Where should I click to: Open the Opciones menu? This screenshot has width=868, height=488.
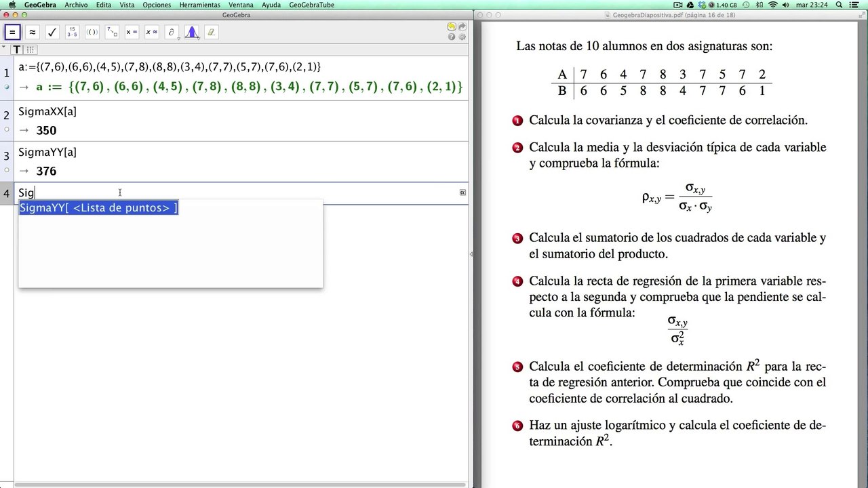tap(157, 5)
